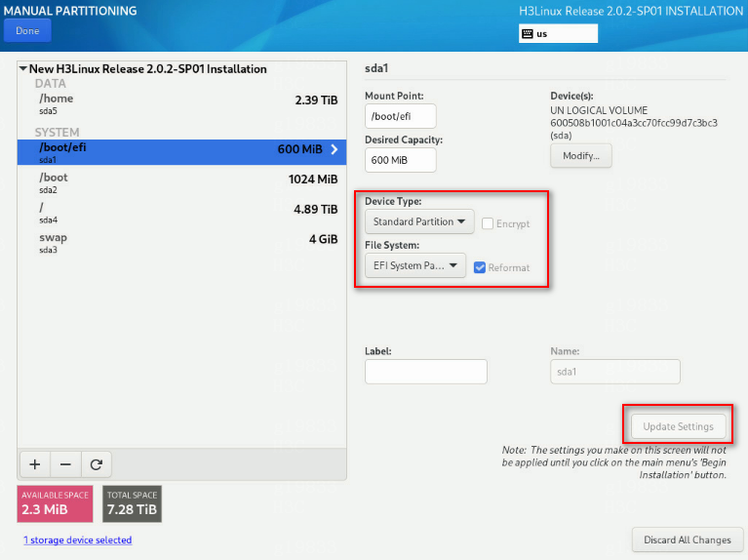This screenshot has width=748, height=560.
Task: Open the us keyboard layout selector
Action: 558,33
